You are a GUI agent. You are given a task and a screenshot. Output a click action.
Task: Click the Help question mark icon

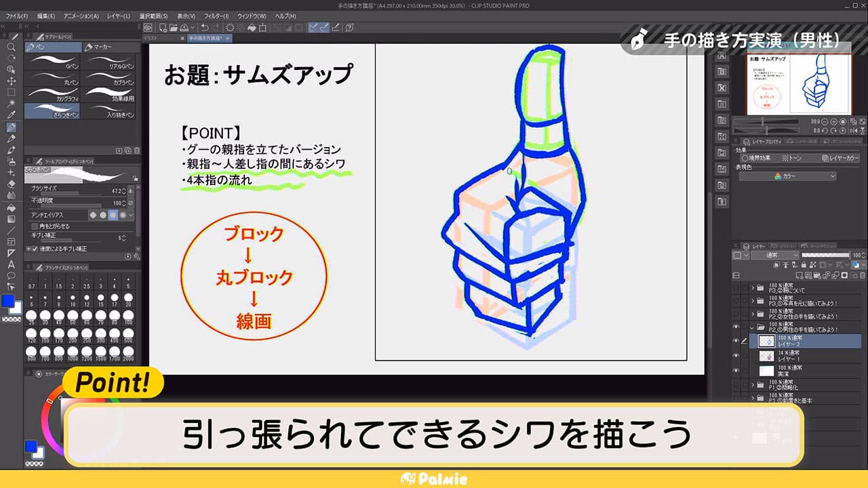350,28
